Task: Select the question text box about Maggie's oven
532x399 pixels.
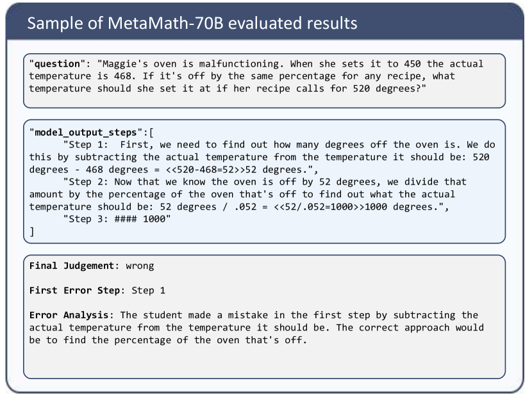Action: pos(264,81)
